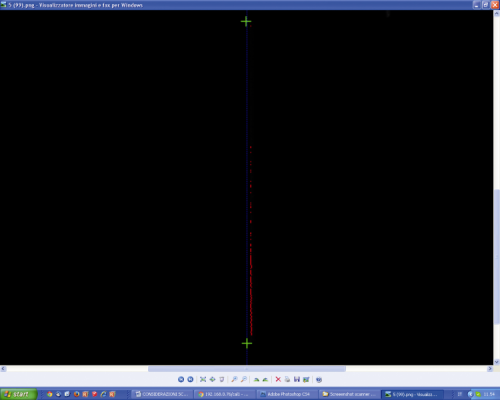Minimize the image viewer window
Image resolution: width=500 pixels, height=400 pixels.
tap(477, 5)
